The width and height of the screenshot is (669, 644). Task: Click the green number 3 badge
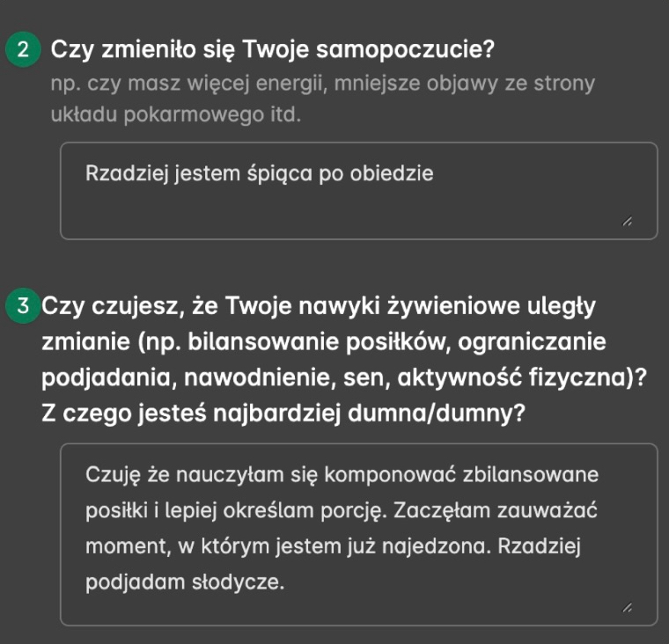coord(22,306)
